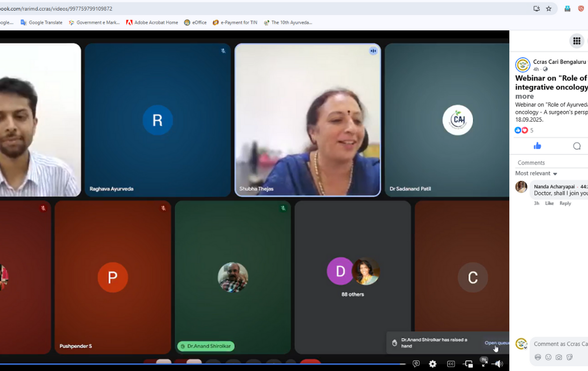Toggle closed captions on the video
The image size is (588, 371).
tap(451, 364)
